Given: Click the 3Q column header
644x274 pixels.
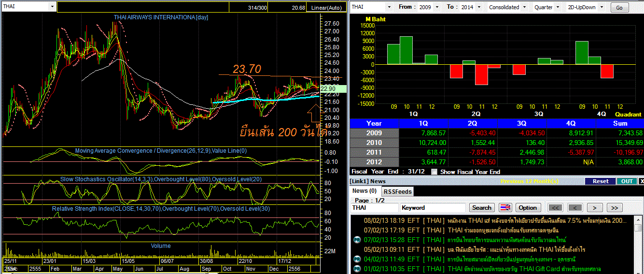Looking at the screenshot, I should [522, 123].
